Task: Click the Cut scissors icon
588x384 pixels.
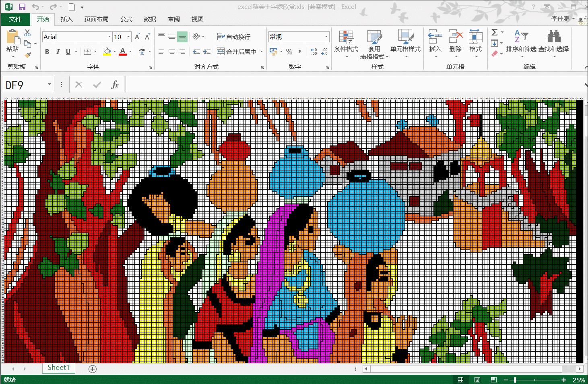Action: tap(27, 33)
